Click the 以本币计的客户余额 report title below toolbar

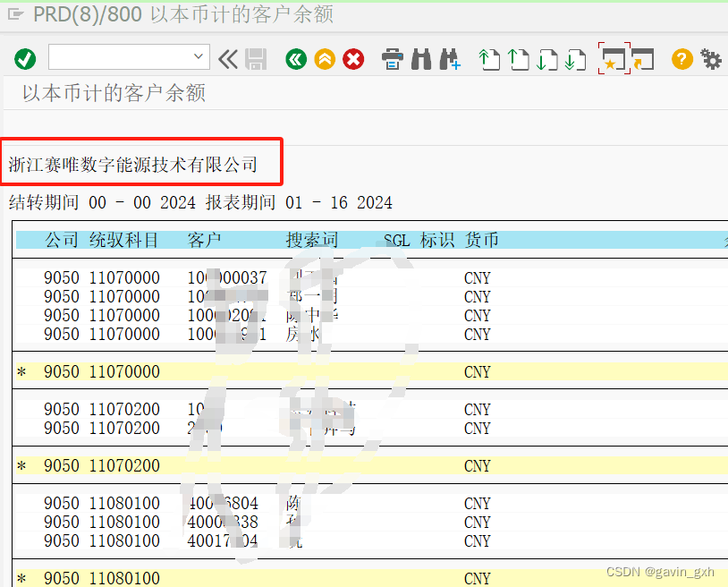(x=114, y=93)
